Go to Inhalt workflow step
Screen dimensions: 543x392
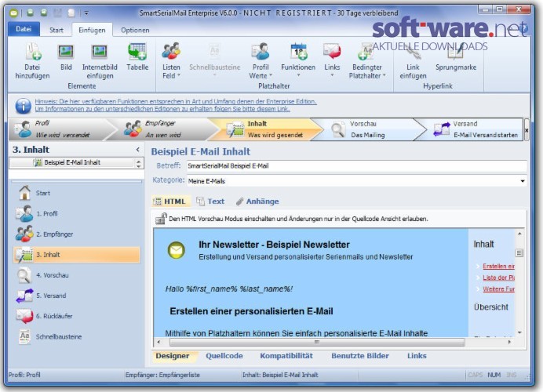[x=267, y=129]
